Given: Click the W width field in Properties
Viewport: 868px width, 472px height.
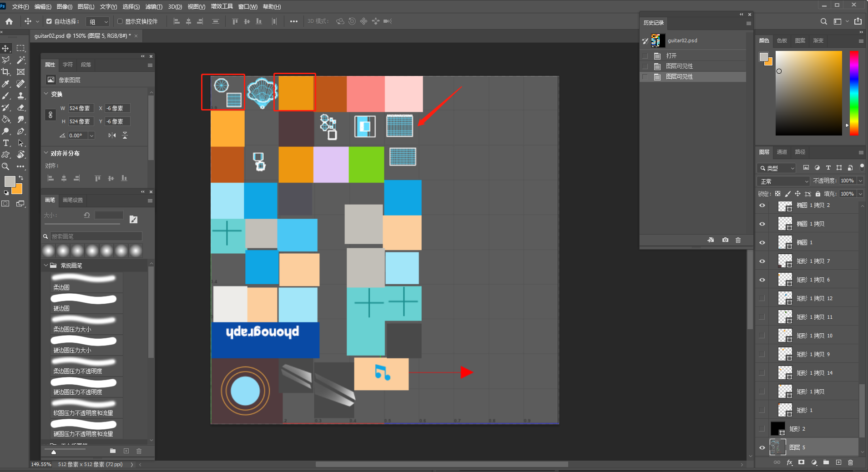Looking at the screenshot, I should pos(81,108).
